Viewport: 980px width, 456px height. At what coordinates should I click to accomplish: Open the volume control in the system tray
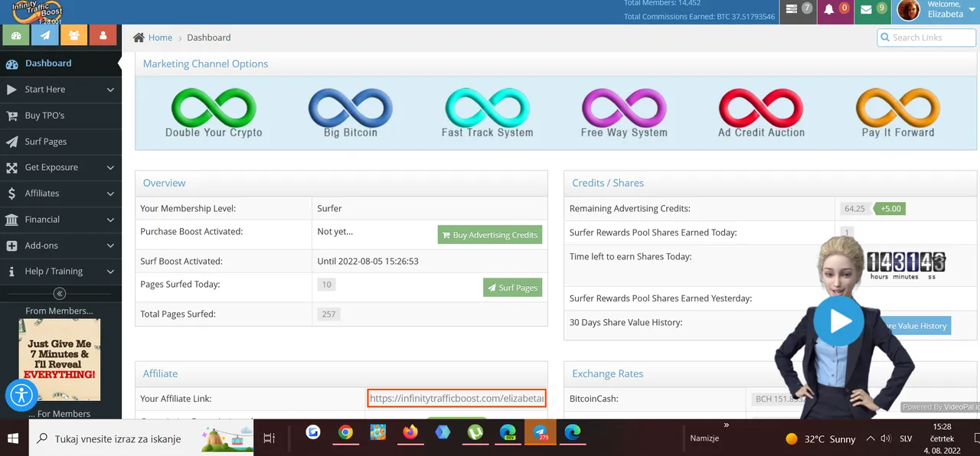click(x=886, y=439)
